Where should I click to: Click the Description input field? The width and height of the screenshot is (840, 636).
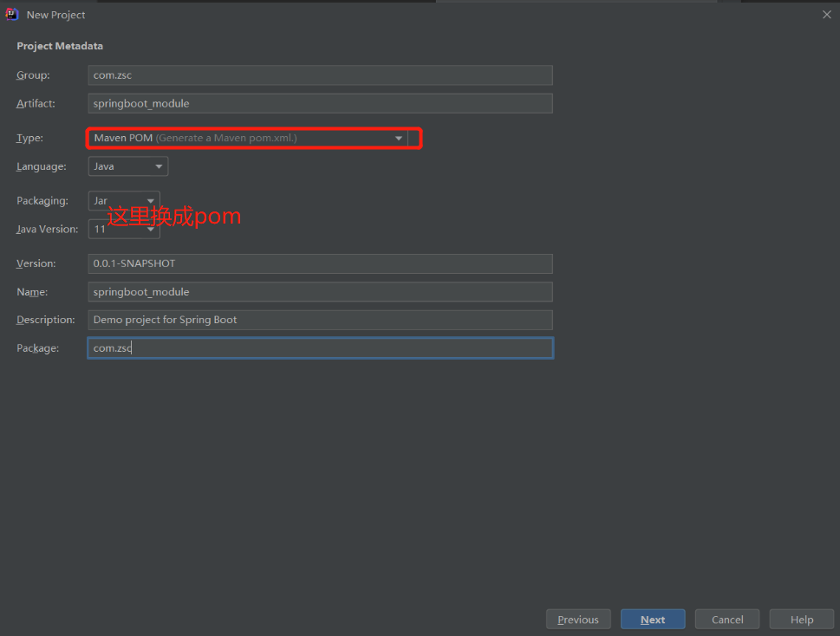coord(320,320)
